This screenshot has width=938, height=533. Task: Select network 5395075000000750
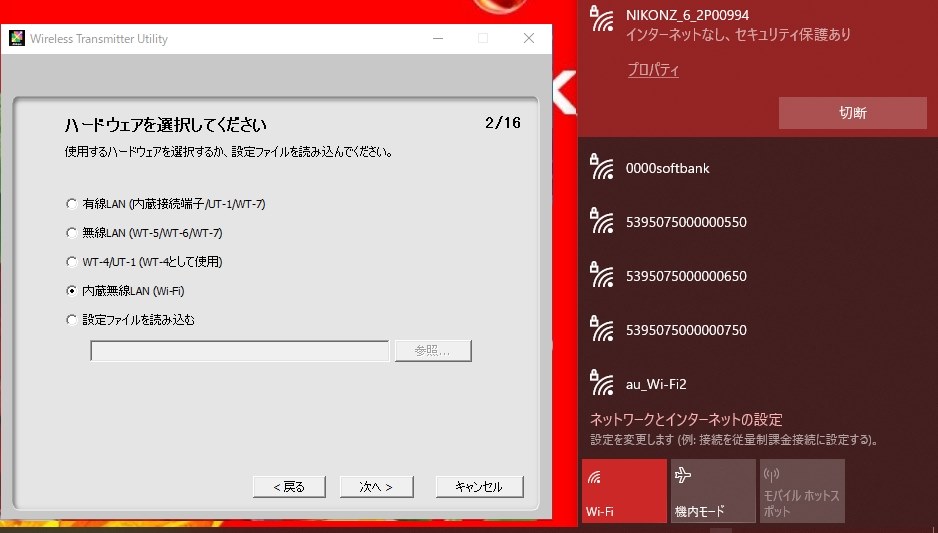[757, 330]
